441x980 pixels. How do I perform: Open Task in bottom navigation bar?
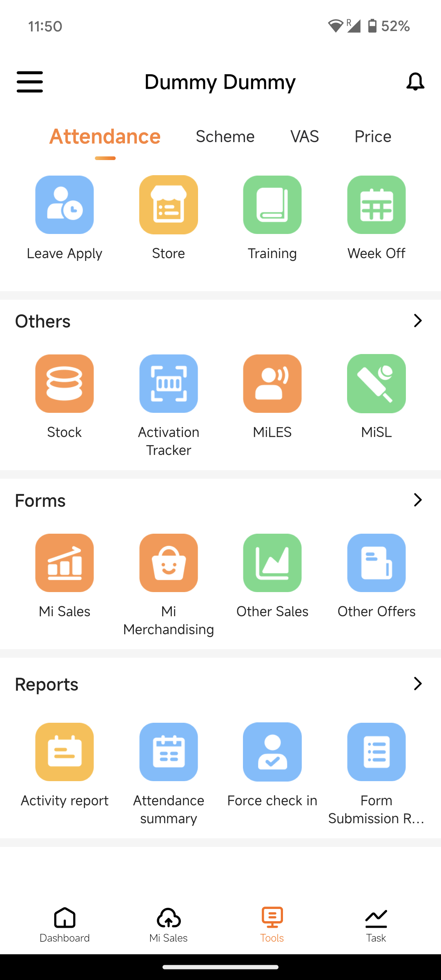pyautogui.click(x=376, y=924)
